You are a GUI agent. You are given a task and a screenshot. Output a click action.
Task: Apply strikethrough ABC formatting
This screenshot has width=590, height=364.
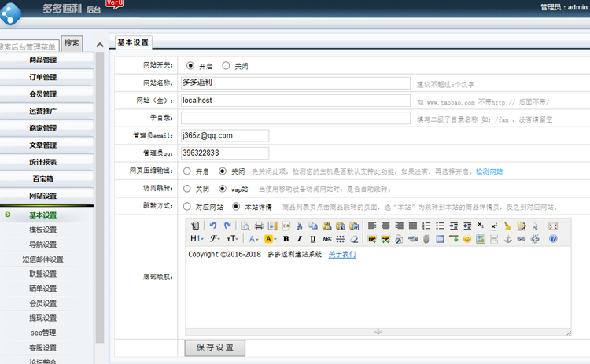326,239
